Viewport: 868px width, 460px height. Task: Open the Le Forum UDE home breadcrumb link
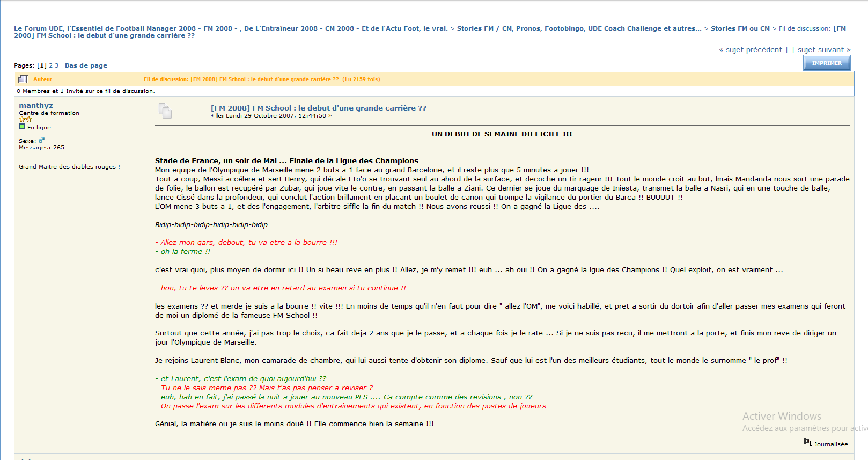(x=231, y=28)
